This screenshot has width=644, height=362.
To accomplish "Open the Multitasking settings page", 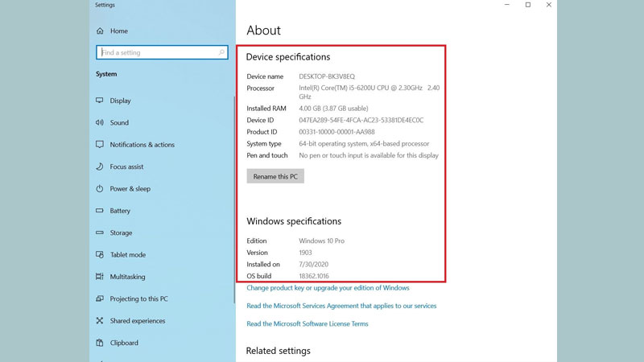I will [x=129, y=277].
